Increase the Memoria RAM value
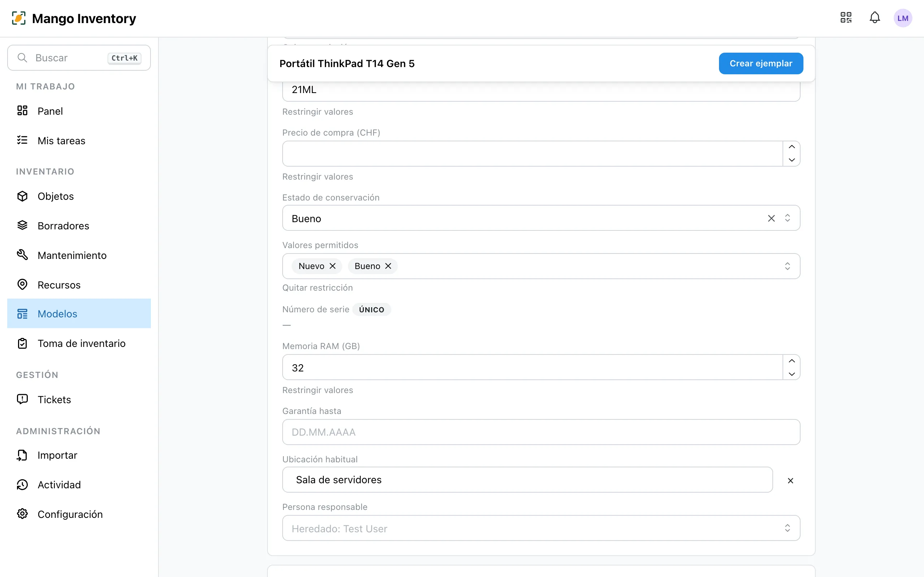The width and height of the screenshot is (924, 577). (x=792, y=361)
